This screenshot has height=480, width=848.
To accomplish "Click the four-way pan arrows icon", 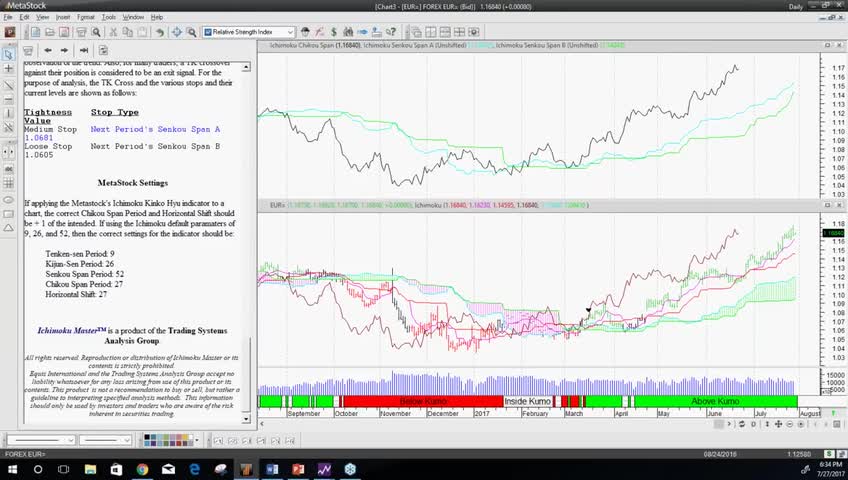I will click(x=778, y=424).
